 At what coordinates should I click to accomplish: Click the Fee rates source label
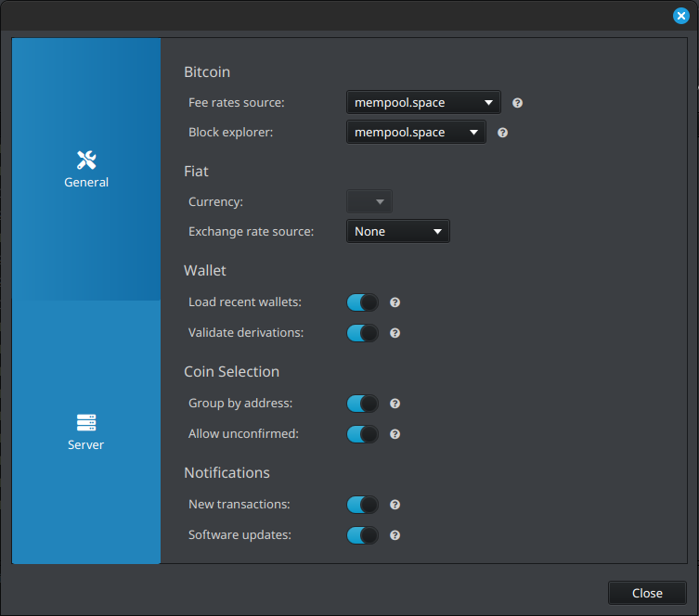[x=237, y=102]
